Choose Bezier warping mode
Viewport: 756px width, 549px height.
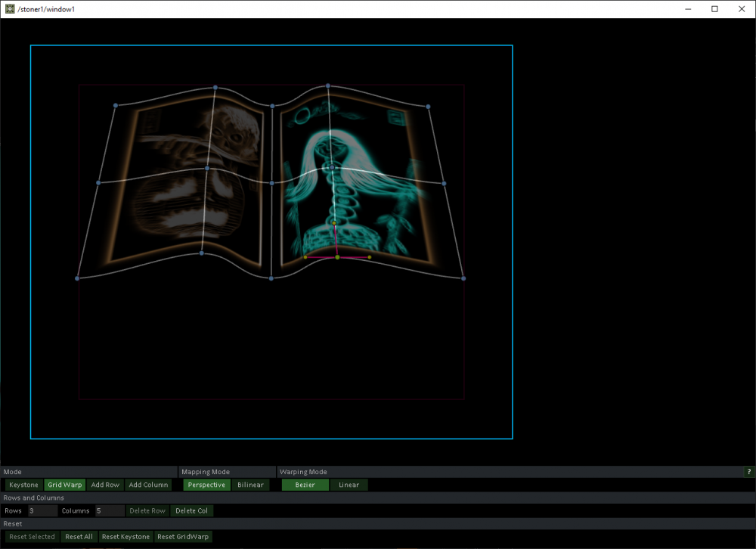click(305, 485)
